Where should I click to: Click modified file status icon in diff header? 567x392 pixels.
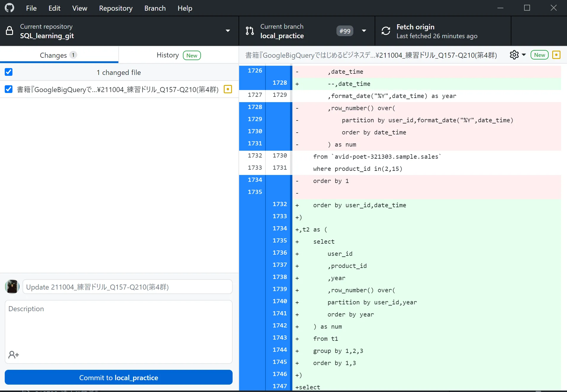pyautogui.click(x=556, y=55)
